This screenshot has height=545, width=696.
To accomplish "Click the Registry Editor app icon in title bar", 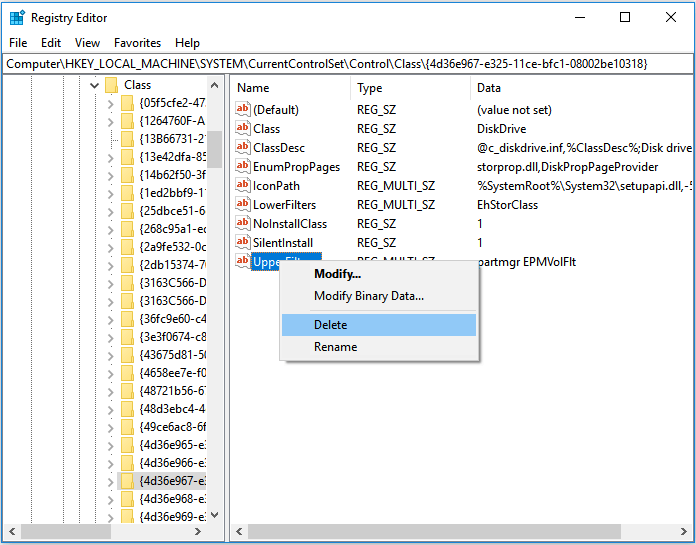I will 16,17.
